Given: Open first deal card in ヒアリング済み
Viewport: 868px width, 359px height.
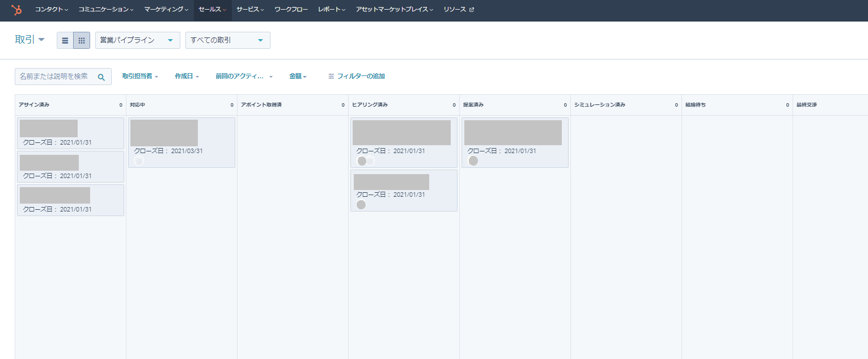Looking at the screenshot, I should tap(404, 142).
